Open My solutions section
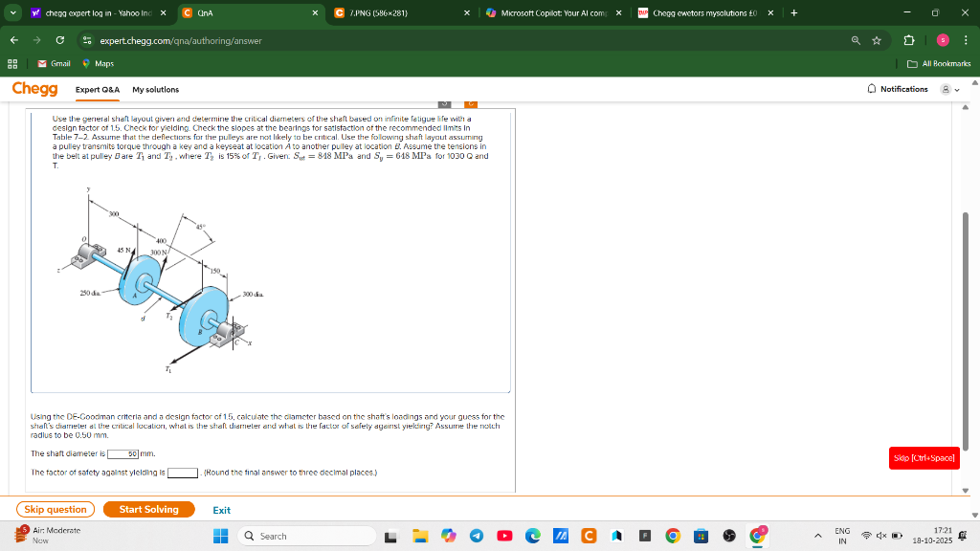This screenshot has width=980, height=551. [156, 89]
